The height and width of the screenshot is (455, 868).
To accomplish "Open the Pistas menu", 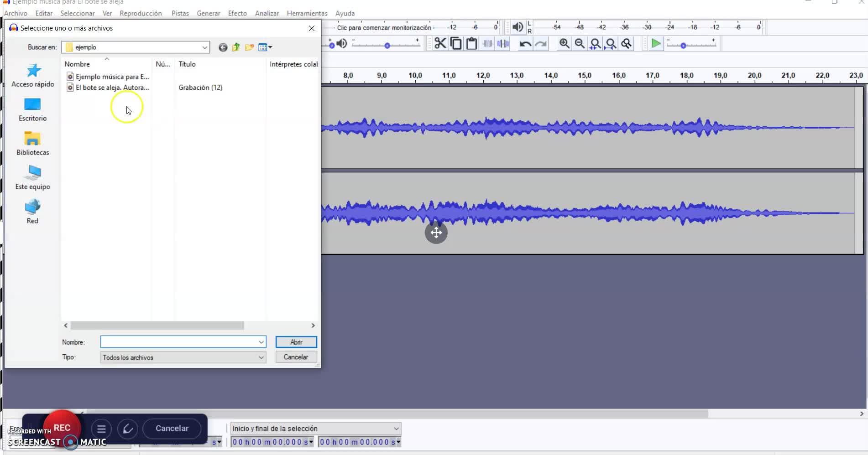I will (x=180, y=13).
